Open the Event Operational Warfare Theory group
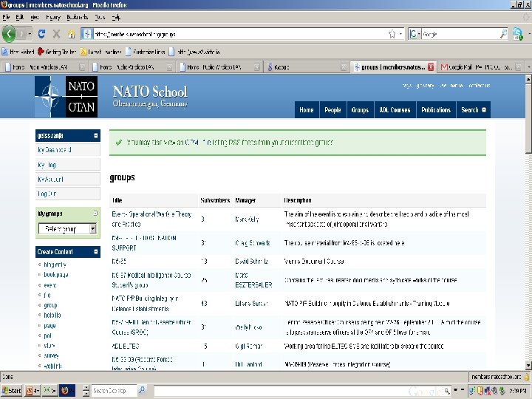The image size is (532, 399). click(151, 219)
